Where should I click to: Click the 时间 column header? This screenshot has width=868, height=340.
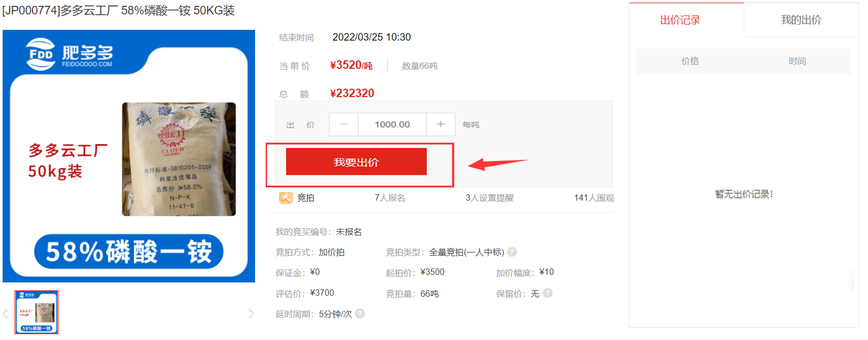tap(797, 61)
